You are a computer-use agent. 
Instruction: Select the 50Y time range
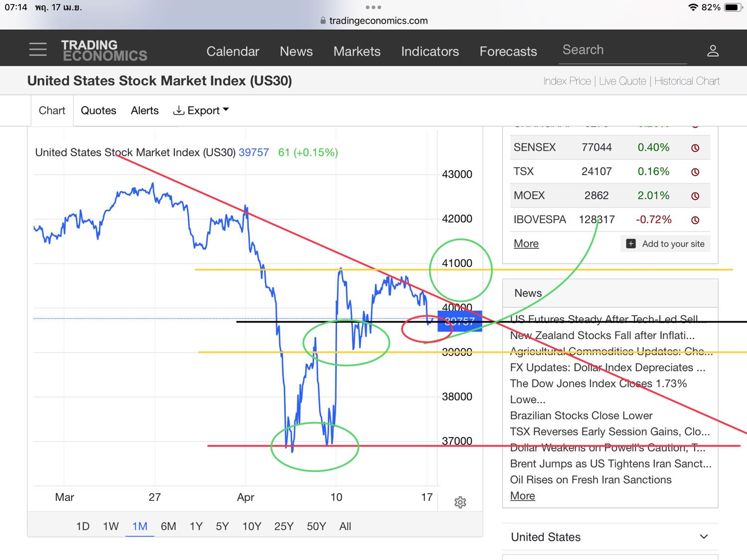tap(316, 526)
